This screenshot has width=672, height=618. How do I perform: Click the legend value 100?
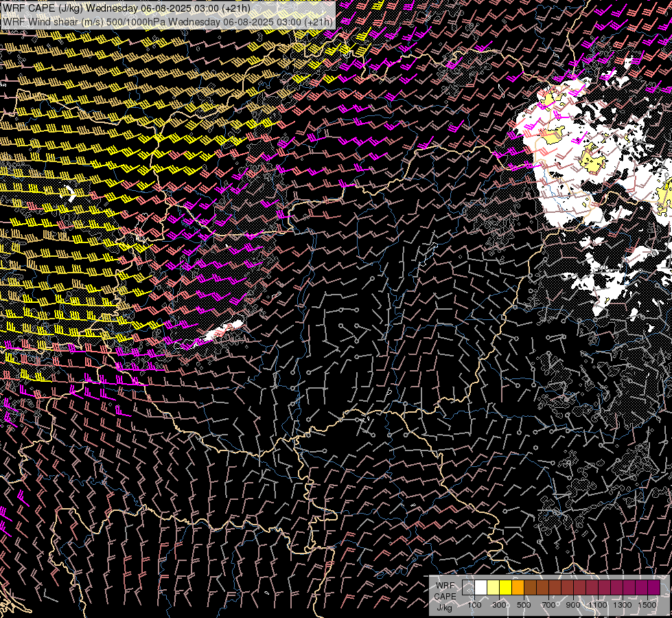click(x=475, y=605)
